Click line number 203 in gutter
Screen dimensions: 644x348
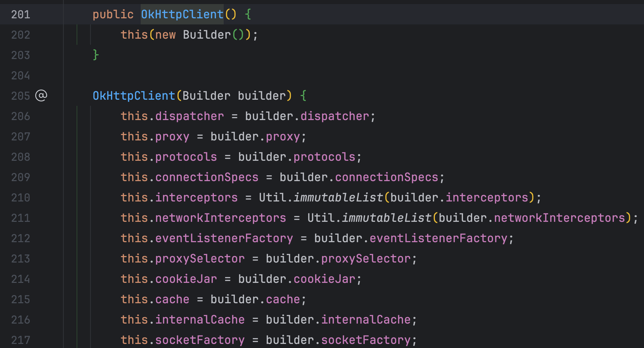click(x=21, y=55)
